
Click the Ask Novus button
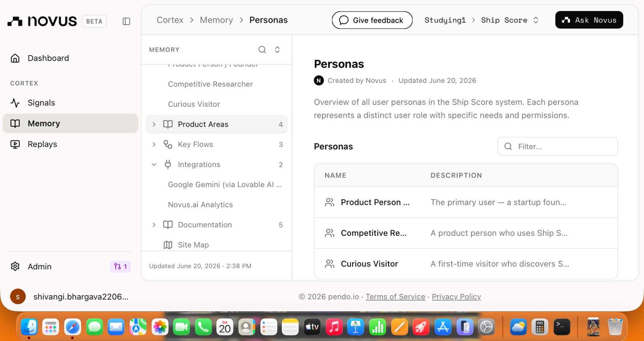tap(589, 20)
